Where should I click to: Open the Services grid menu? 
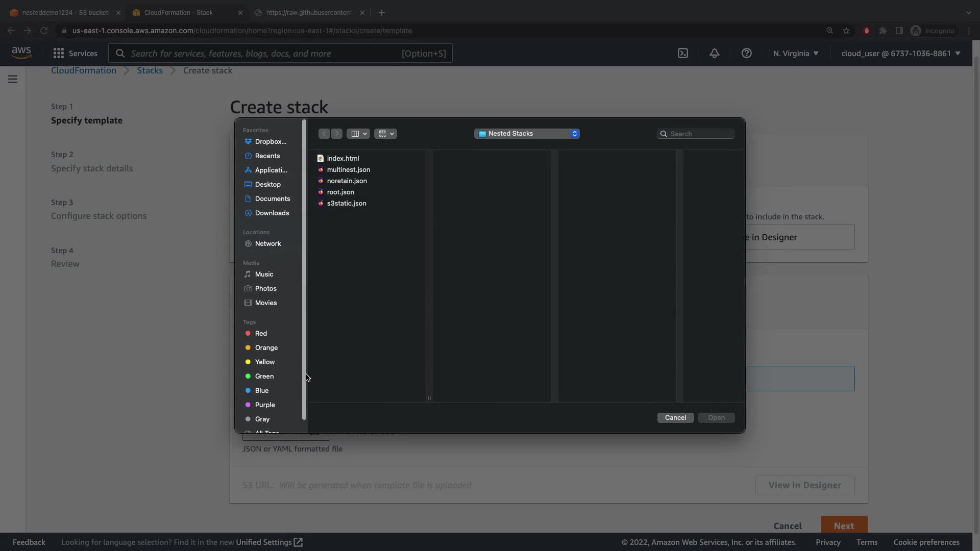pos(75,54)
